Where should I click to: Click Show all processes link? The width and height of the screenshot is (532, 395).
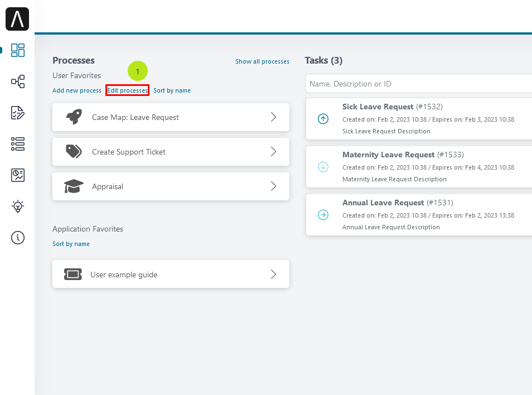point(262,61)
